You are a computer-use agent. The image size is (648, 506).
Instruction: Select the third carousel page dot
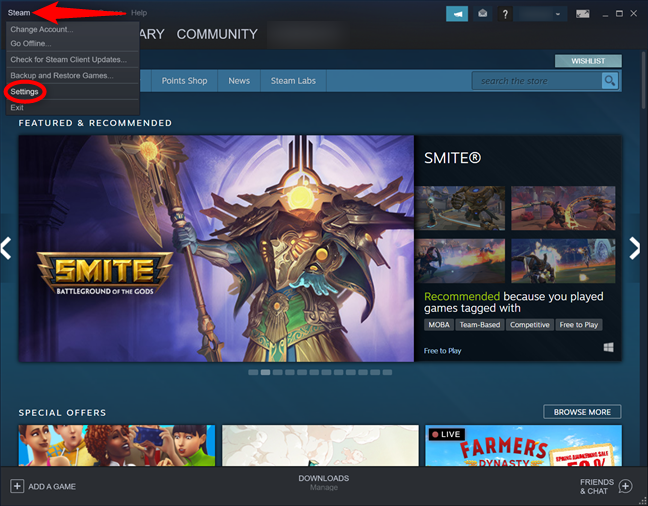[278, 372]
